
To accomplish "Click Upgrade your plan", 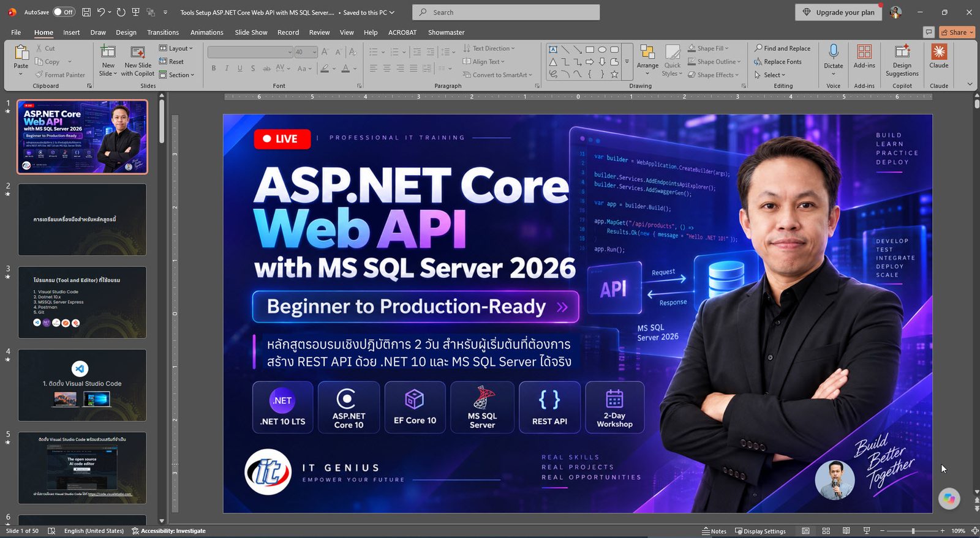I will click(839, 12).
